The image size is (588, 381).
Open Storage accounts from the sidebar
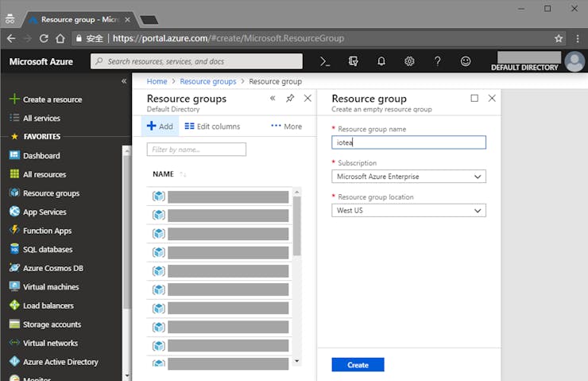point(51,325)
